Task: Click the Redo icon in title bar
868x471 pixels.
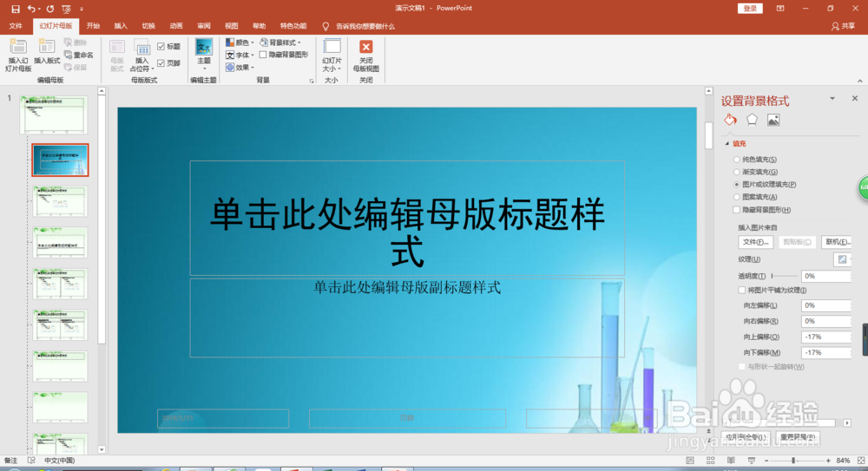Action: [50, 9]
